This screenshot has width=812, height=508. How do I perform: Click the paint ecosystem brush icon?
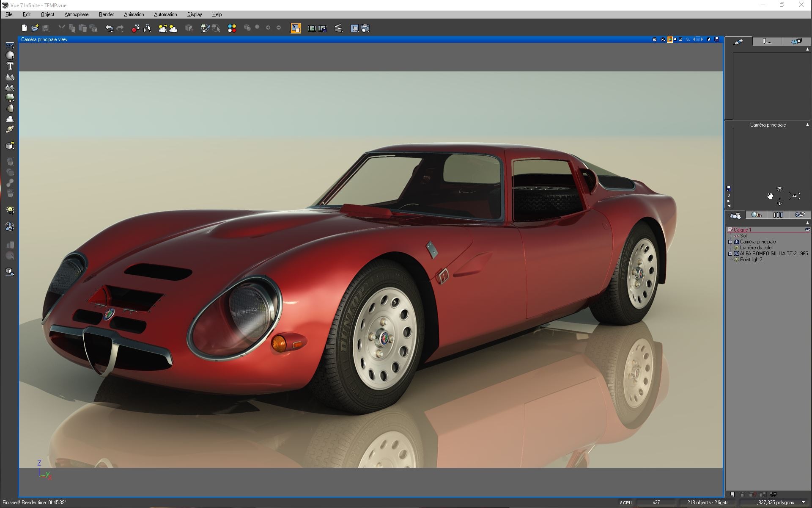click(205, 28)
